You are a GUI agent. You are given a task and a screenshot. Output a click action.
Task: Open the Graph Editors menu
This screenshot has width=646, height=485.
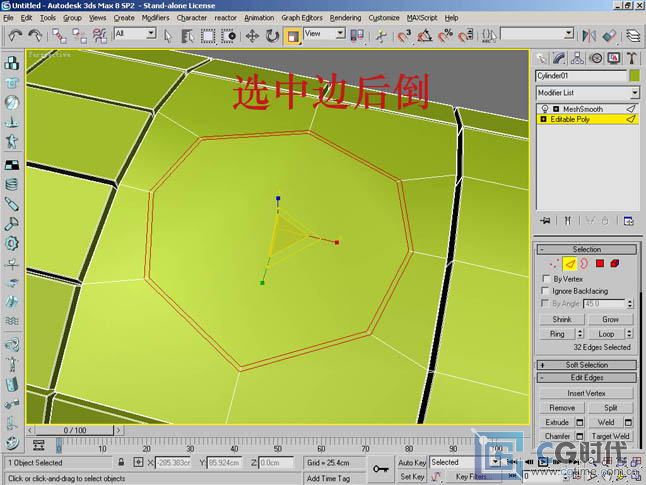[302, 18]
